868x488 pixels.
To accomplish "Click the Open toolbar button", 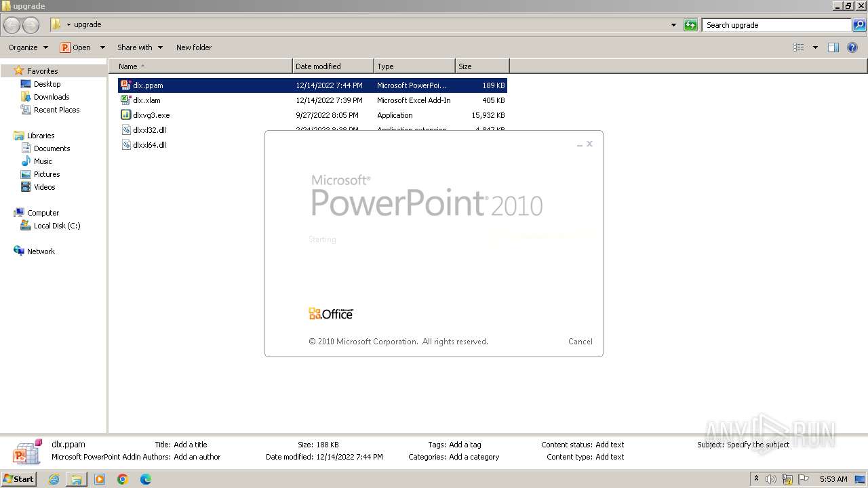I will coord(75,47).
